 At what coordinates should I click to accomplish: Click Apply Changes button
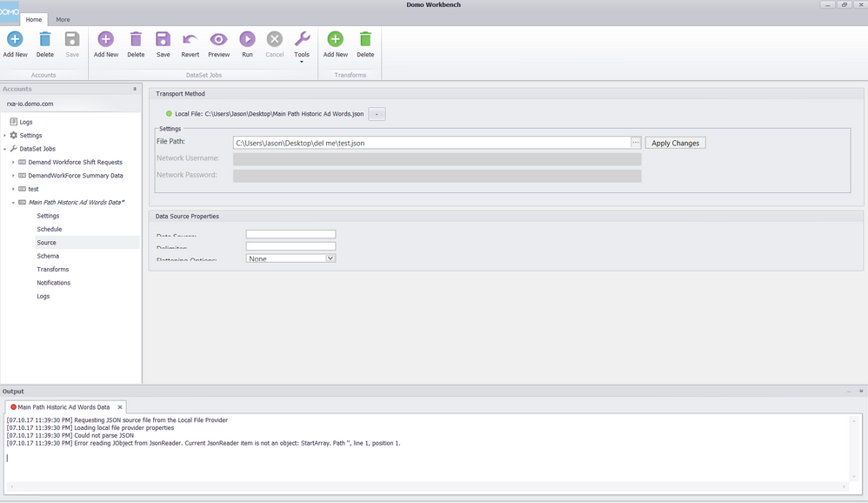pyautogui.click(x=675, y=143)
